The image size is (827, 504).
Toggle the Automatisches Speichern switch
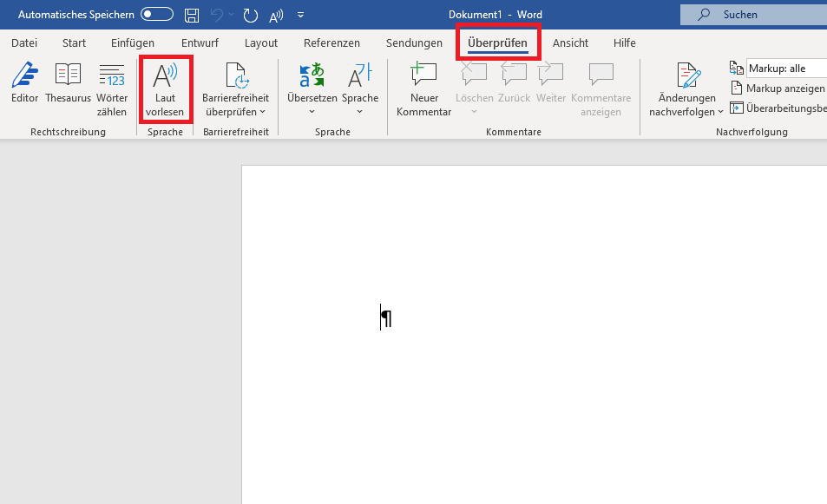point(157,14)
